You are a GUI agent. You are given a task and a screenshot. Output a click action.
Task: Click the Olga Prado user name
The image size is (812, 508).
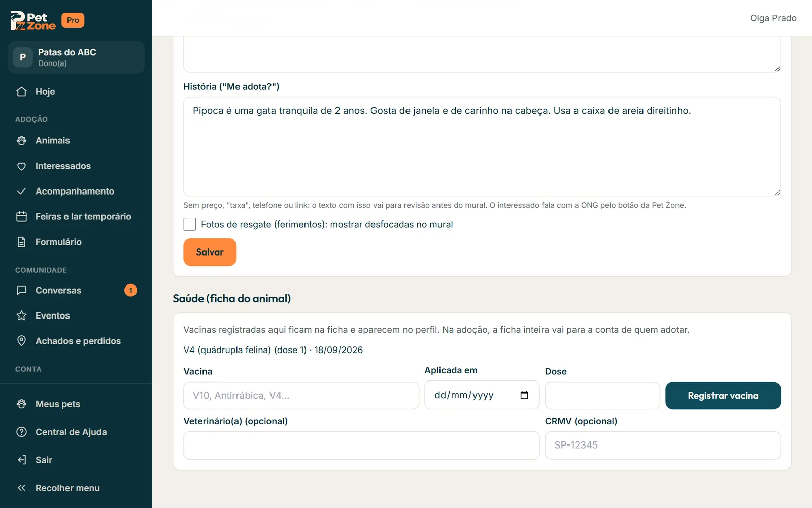pyautogui.click(x=773, y=18)
